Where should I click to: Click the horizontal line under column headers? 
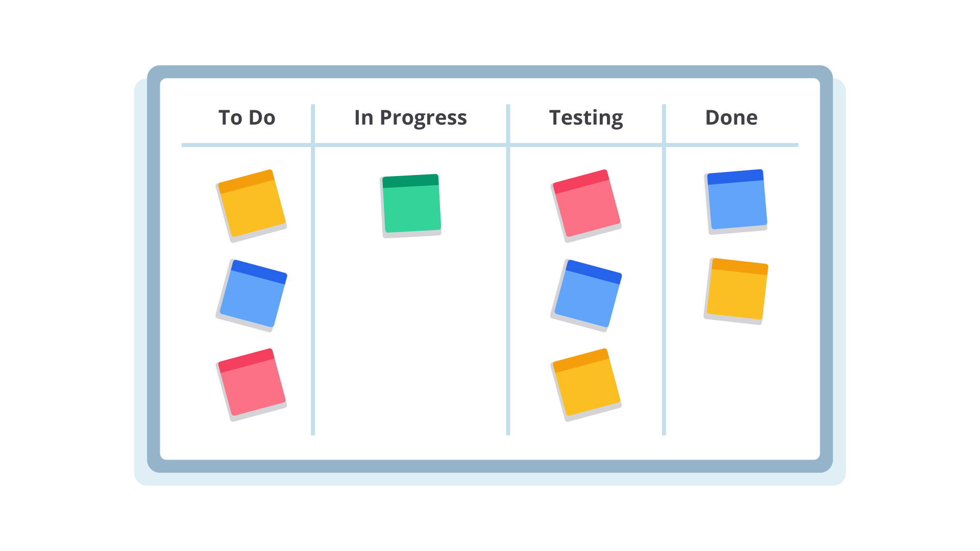point(408,145)
